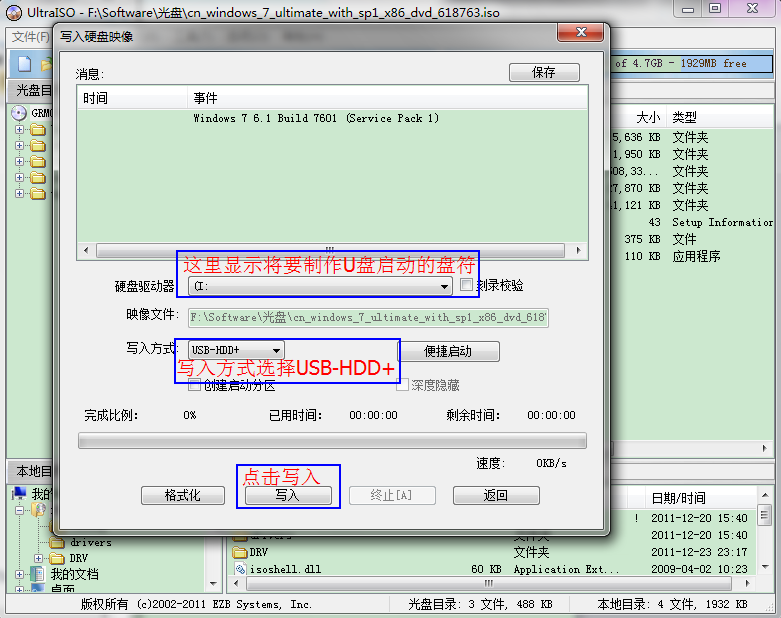Expand the fourth folder under GRMC
The width and height of the screenshot is (781, 618).
[x=19, y=177]
